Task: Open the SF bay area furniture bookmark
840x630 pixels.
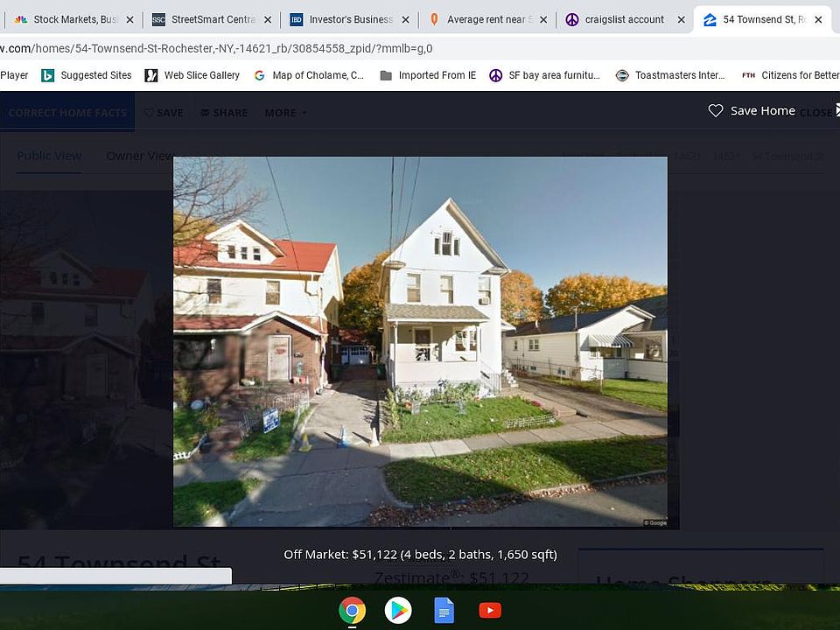Action: 545,75
